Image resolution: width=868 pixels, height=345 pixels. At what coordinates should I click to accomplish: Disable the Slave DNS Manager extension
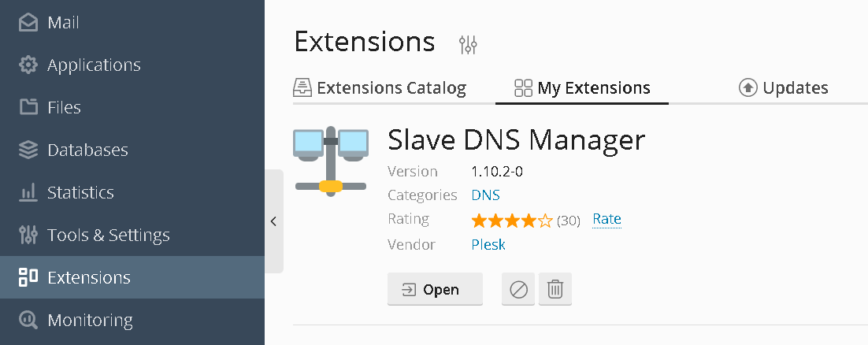click(518, 289)
